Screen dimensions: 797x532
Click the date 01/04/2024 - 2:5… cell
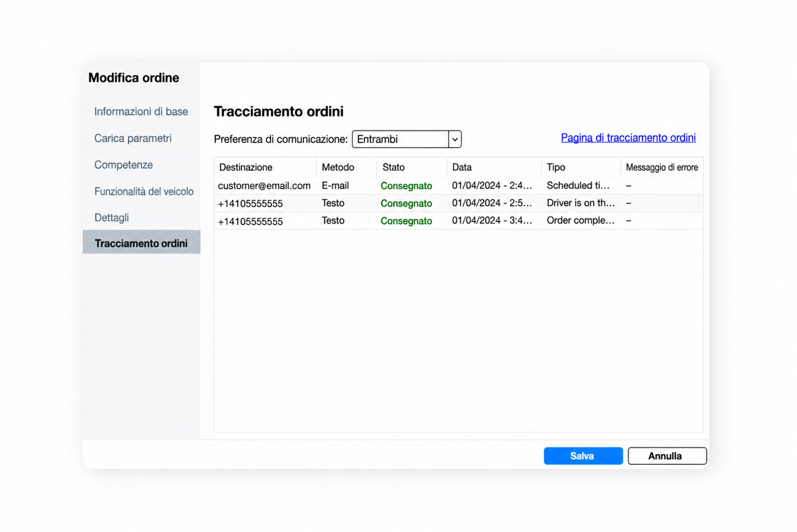492,203
